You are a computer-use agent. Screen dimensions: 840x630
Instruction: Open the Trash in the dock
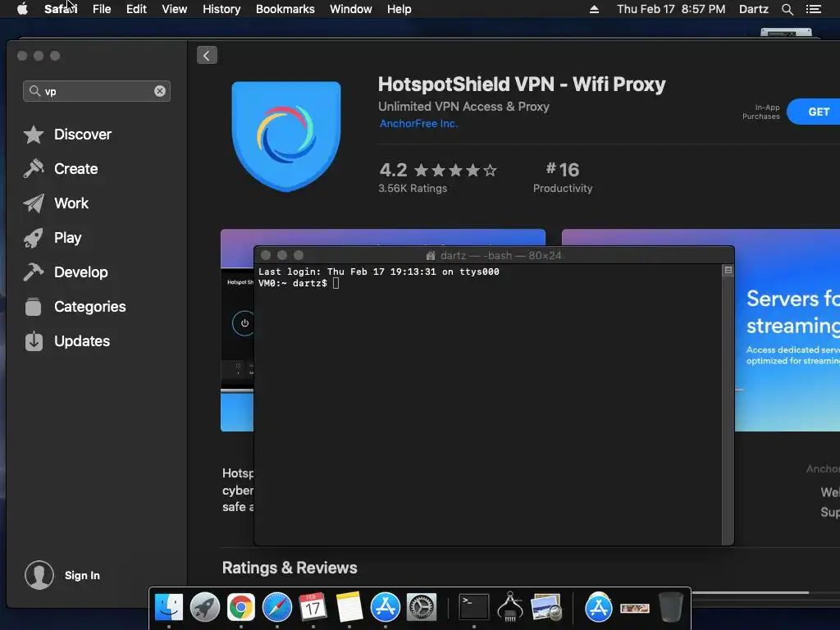[x=670, y=608]
